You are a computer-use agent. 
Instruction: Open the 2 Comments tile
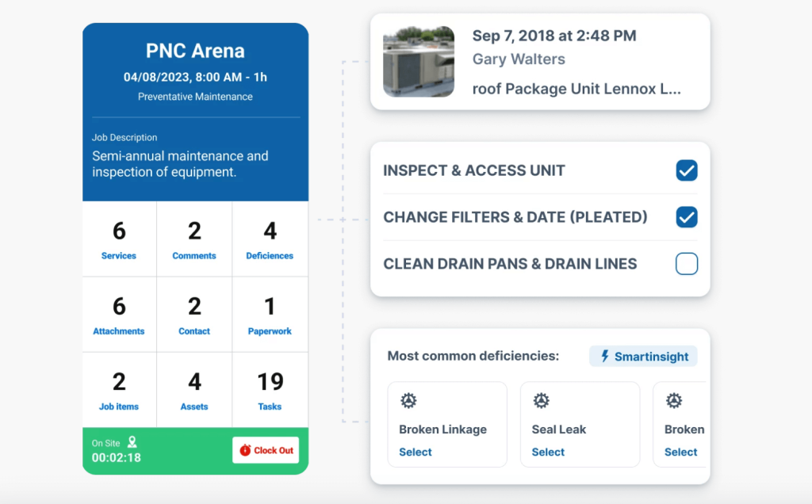(x=194, y=239)
